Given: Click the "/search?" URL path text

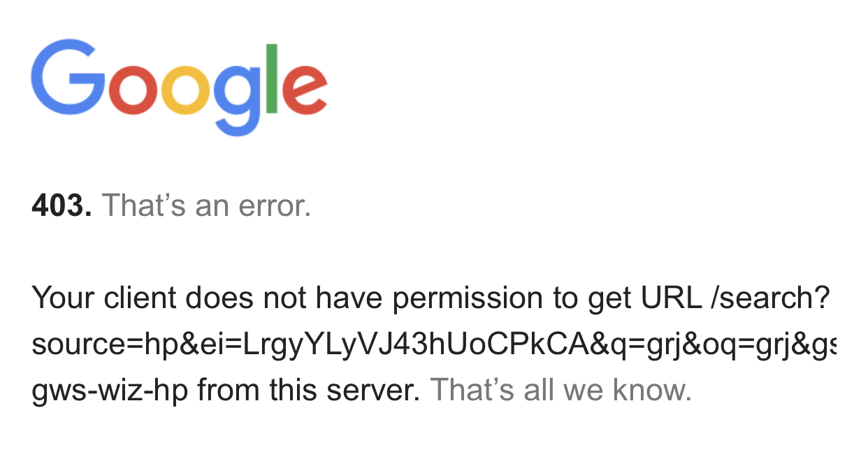Looking at the screenshot, I should tap(769, 299).
